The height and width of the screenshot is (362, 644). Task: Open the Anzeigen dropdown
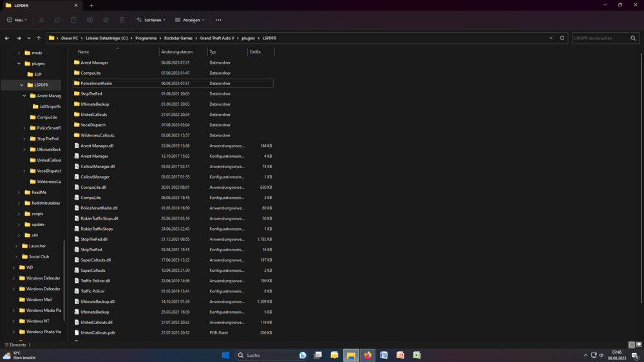pyautogui.click(x=189, y=20)
